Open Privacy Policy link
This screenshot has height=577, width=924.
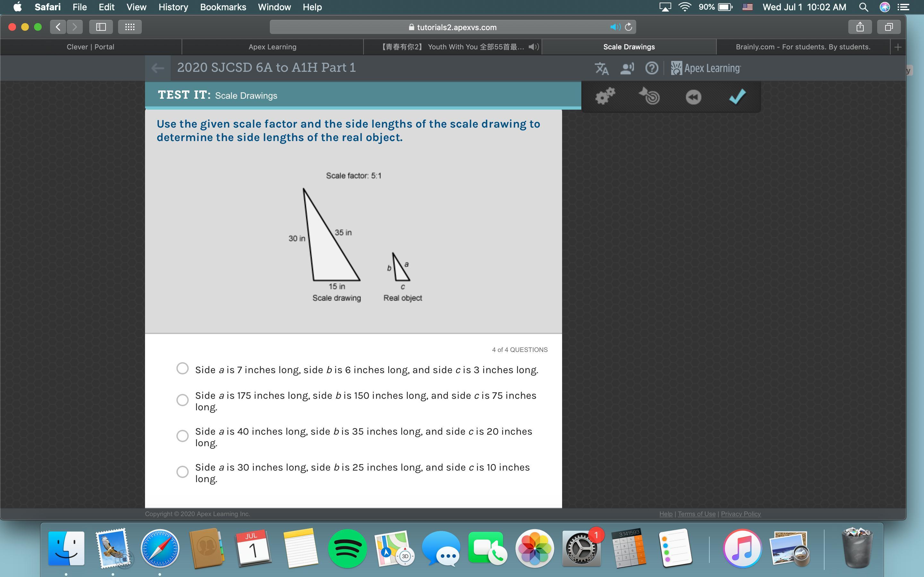pyautogui.click(x=740, y=514)
